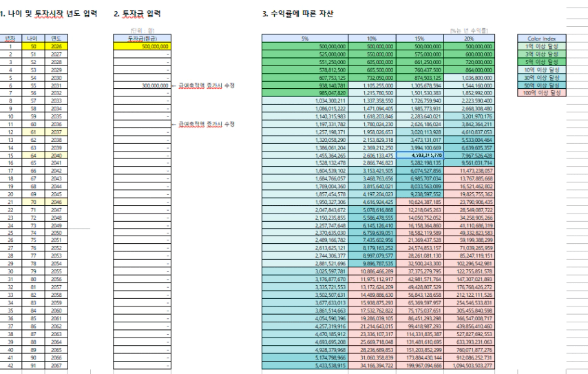
Task: Select the '3억 이상 달성' color index cell
Action: pos(541,54)
